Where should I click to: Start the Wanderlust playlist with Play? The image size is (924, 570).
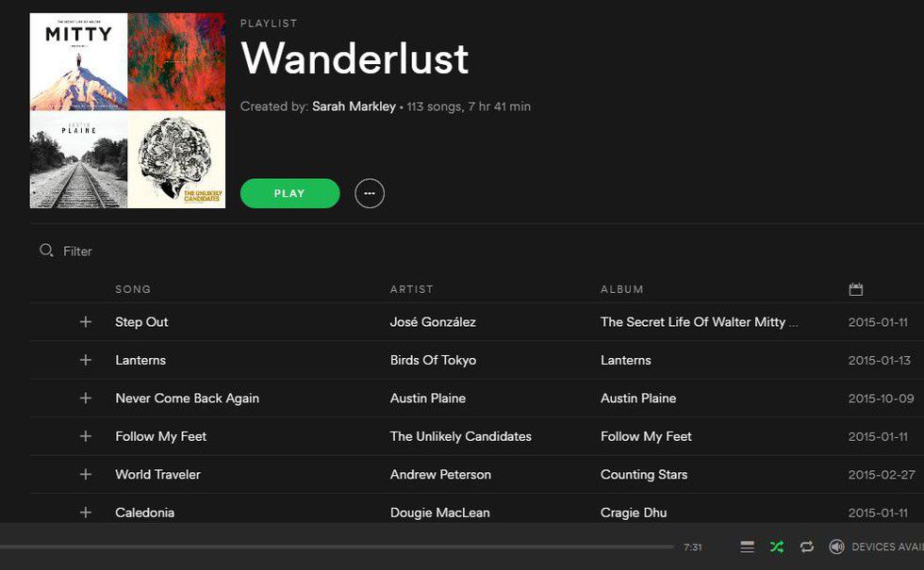290,193
